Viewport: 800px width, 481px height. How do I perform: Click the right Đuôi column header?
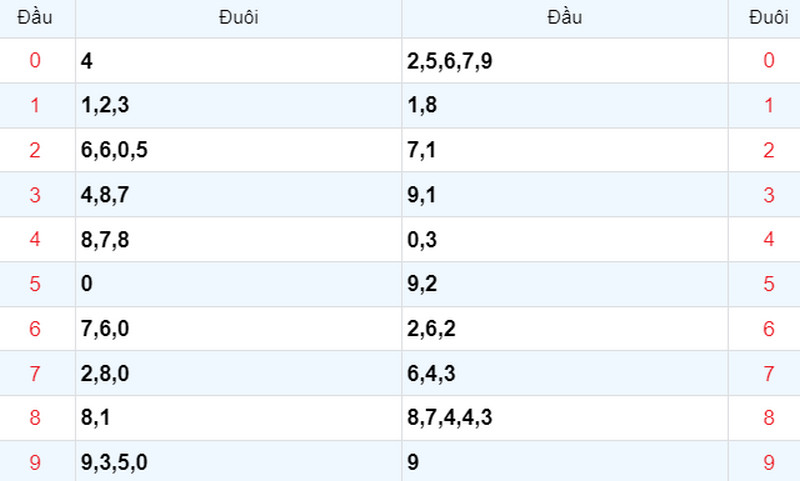pos(768,18)
